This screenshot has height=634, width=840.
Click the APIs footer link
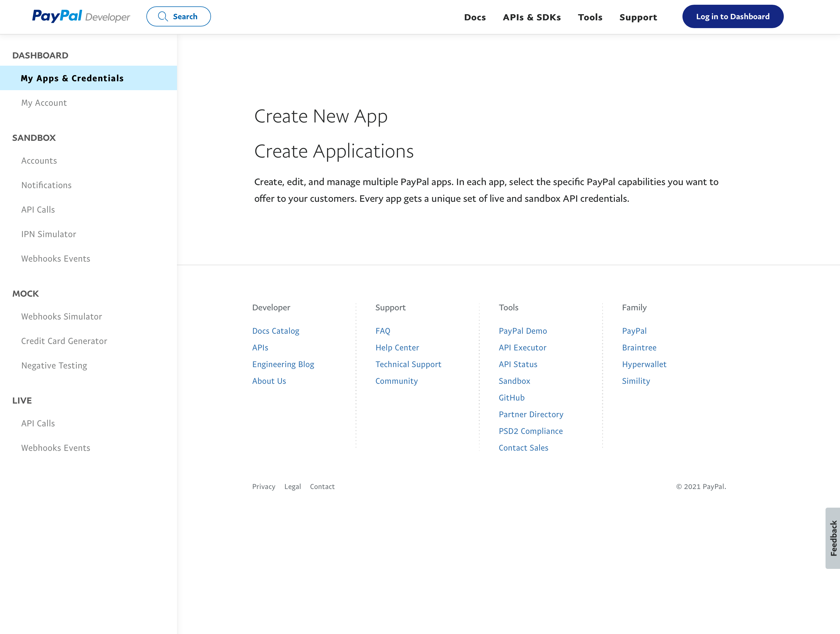coord(260,348)
